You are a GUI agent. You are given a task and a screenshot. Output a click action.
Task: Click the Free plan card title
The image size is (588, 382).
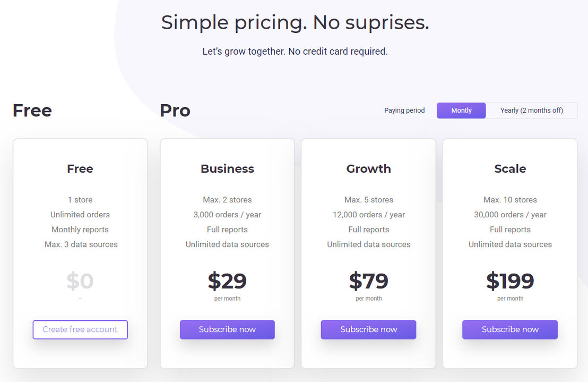80,169
